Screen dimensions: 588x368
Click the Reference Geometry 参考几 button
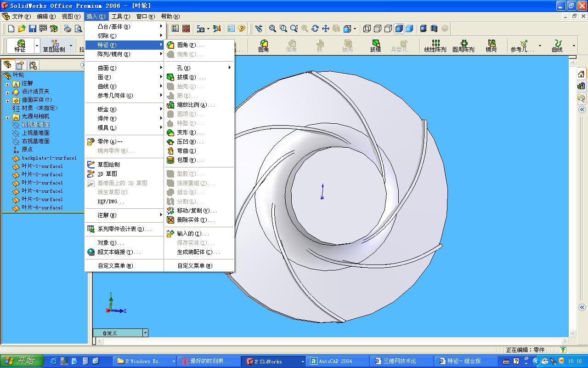tap(522, 46)
